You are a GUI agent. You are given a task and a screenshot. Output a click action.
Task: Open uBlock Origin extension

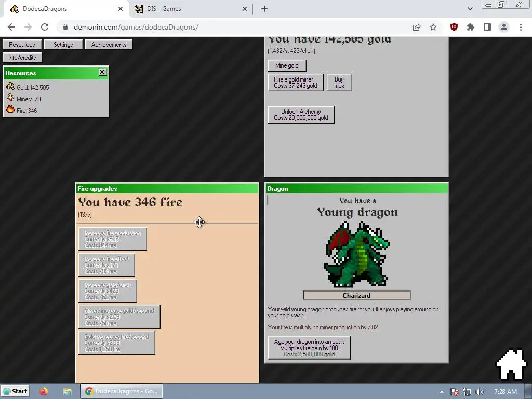[x=454, y=27]
